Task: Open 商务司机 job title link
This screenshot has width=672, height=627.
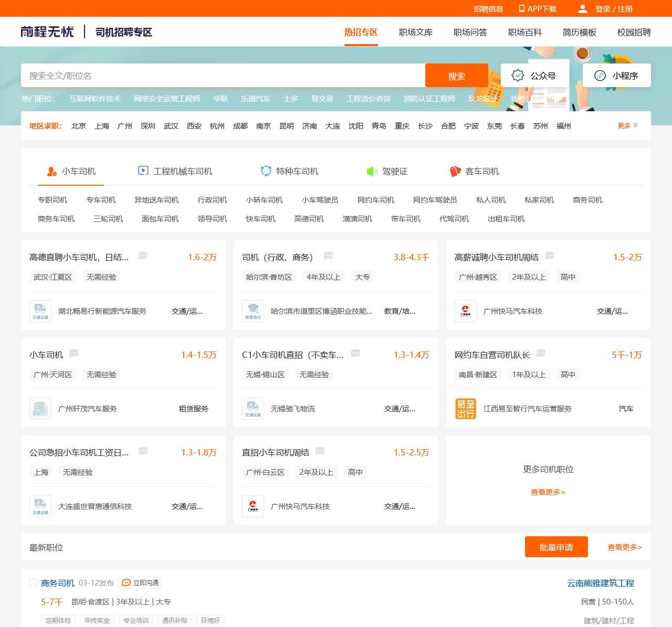Action: coord(58,583)
